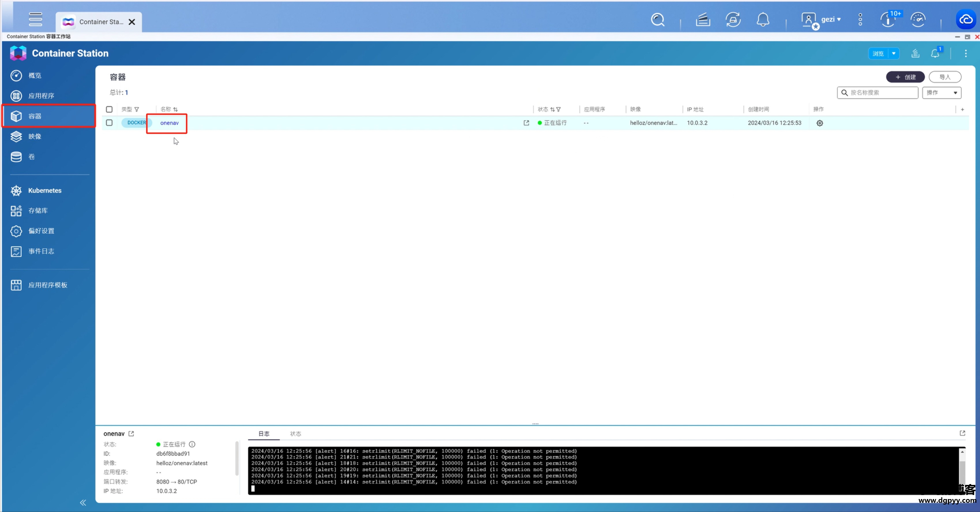Screen dimensions: 980x512
Task: Open background tasks stack icon in top bar
Action: [x=703, y=19]
